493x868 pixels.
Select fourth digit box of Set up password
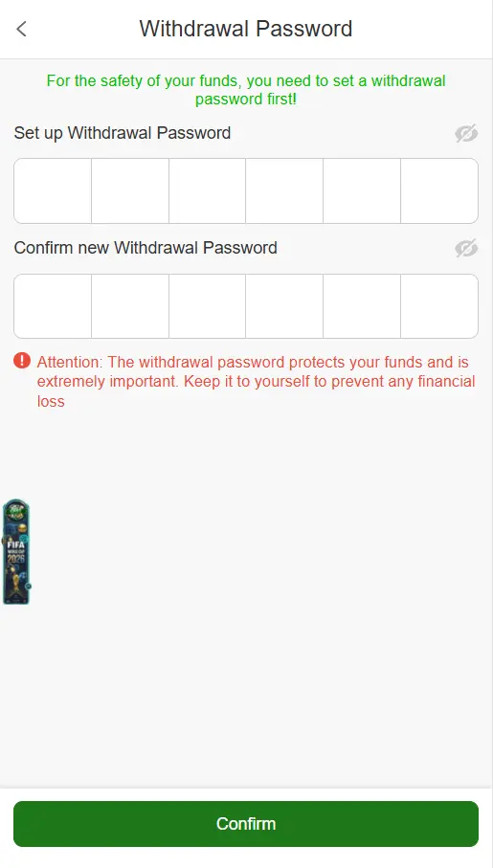tap(284, 191)
